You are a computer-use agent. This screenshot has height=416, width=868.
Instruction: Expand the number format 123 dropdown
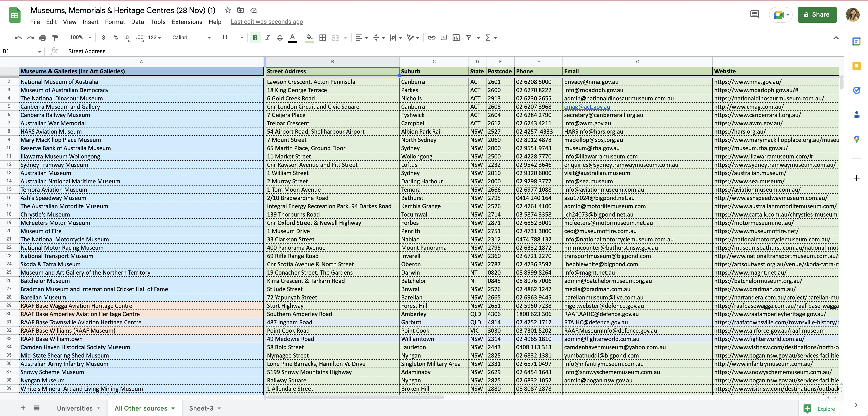(x=154, y=38)
